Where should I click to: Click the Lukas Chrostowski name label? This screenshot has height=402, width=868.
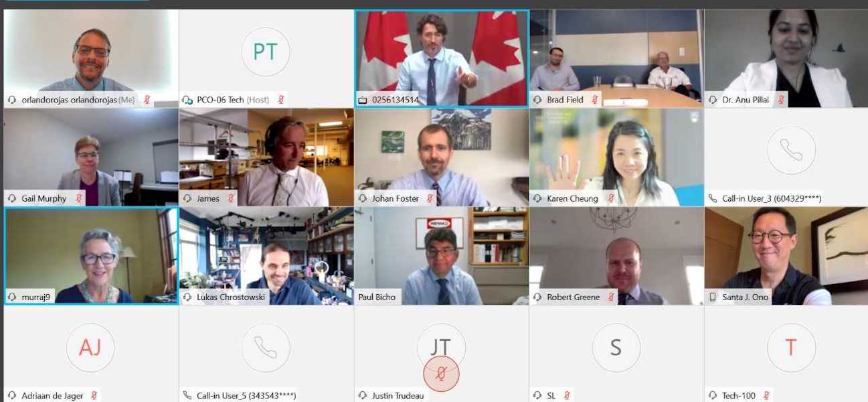[231, 297]
